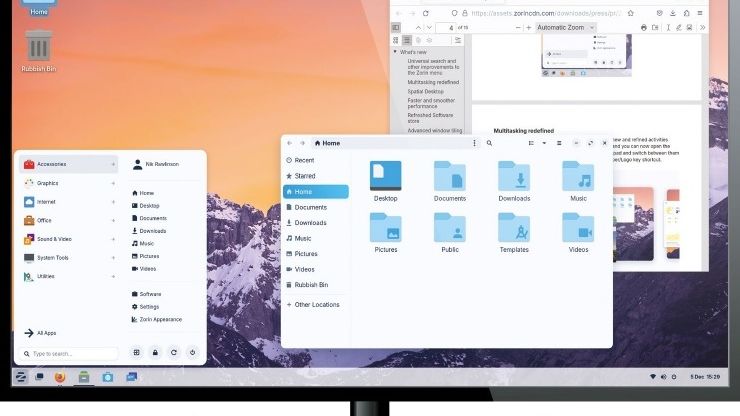Open Desktop shortcut in Zorin menu
The width and height of the screenshot is (740, 416).
click(x=145, y=205)
